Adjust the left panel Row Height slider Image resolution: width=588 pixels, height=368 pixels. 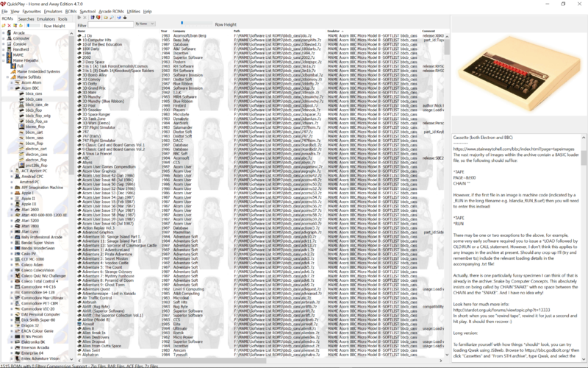click(x=33, y=26)
